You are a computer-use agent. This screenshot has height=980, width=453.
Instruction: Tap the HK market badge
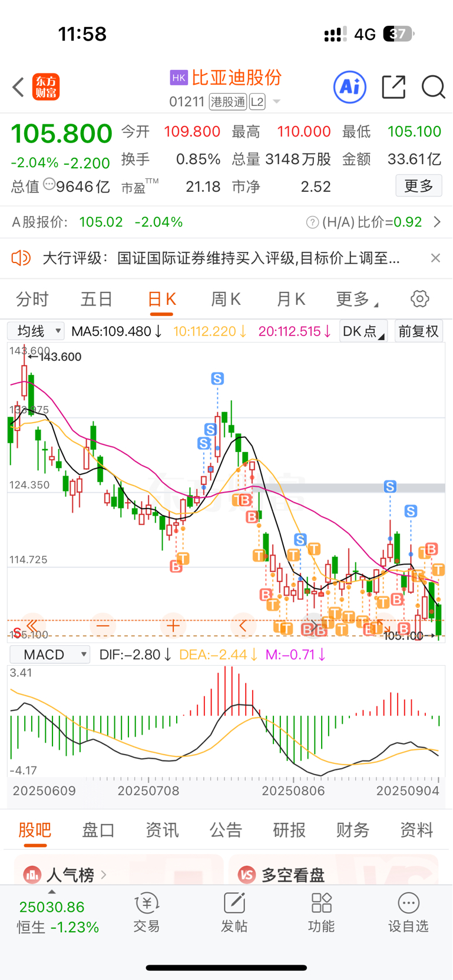pos(178,78)
